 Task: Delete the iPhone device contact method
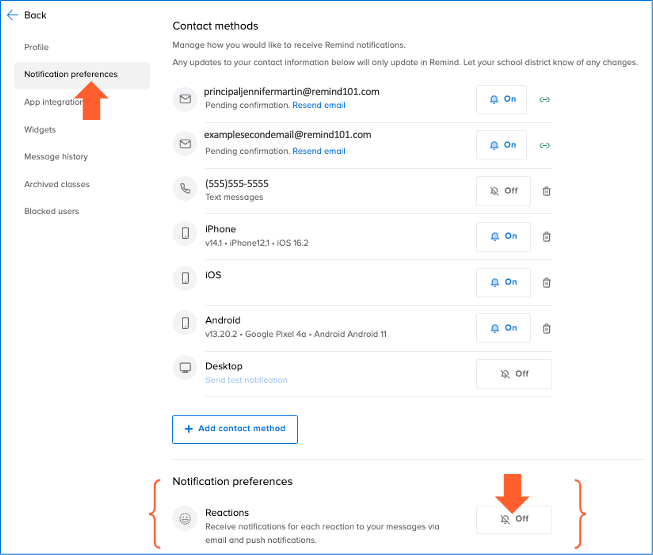tap(546, 237)
